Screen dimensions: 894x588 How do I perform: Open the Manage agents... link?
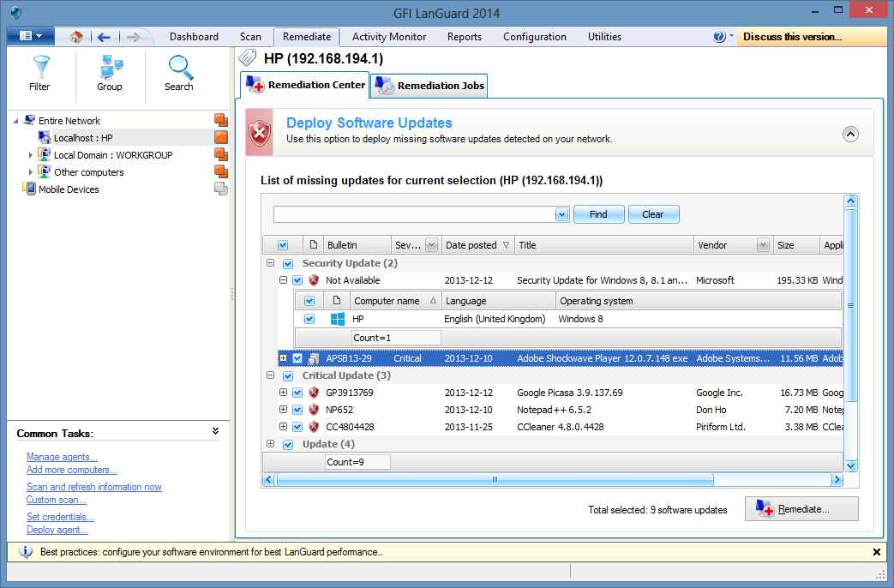pyautogui.click(x=63, y=457)
